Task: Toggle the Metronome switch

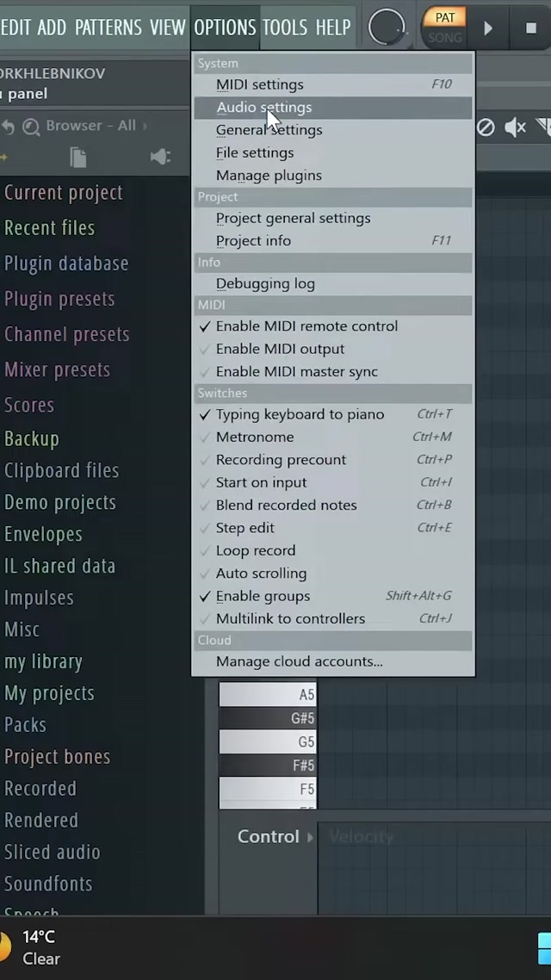Action: [255, 437]
